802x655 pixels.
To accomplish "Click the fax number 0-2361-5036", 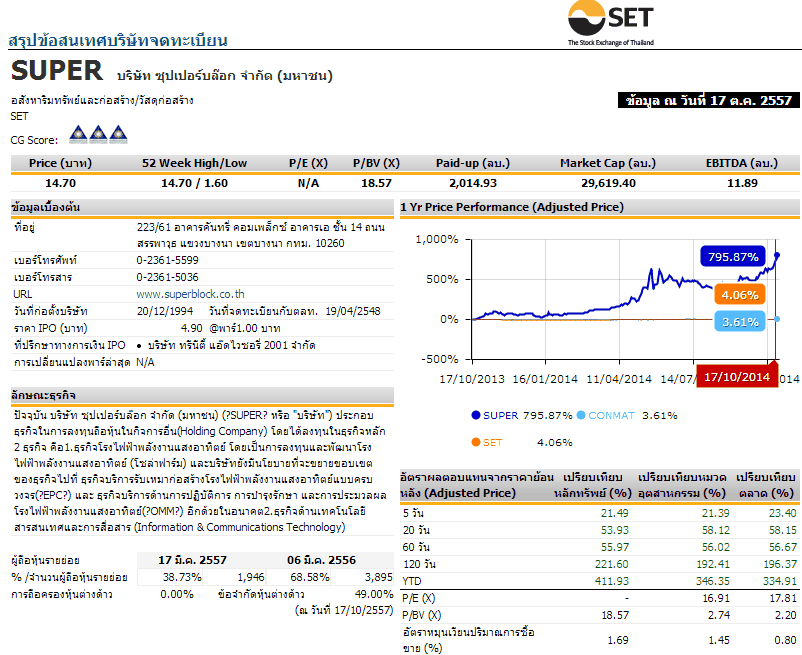I will pos(167,277).
